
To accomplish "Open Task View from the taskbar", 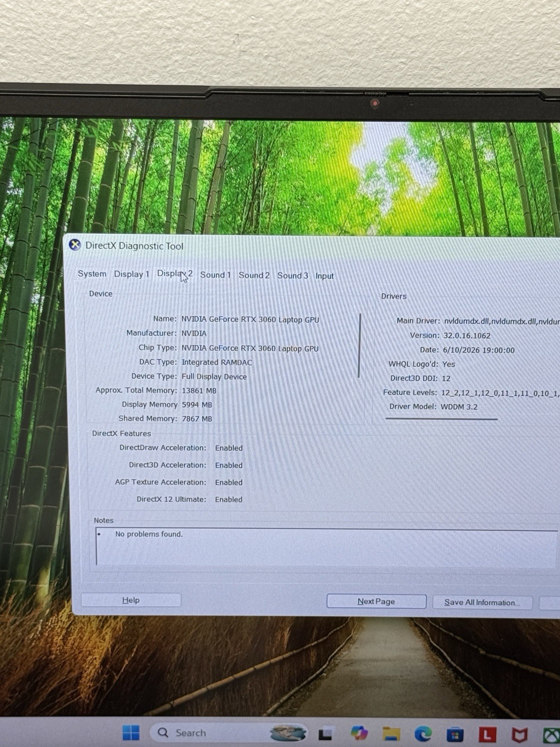I will [325, 734].
